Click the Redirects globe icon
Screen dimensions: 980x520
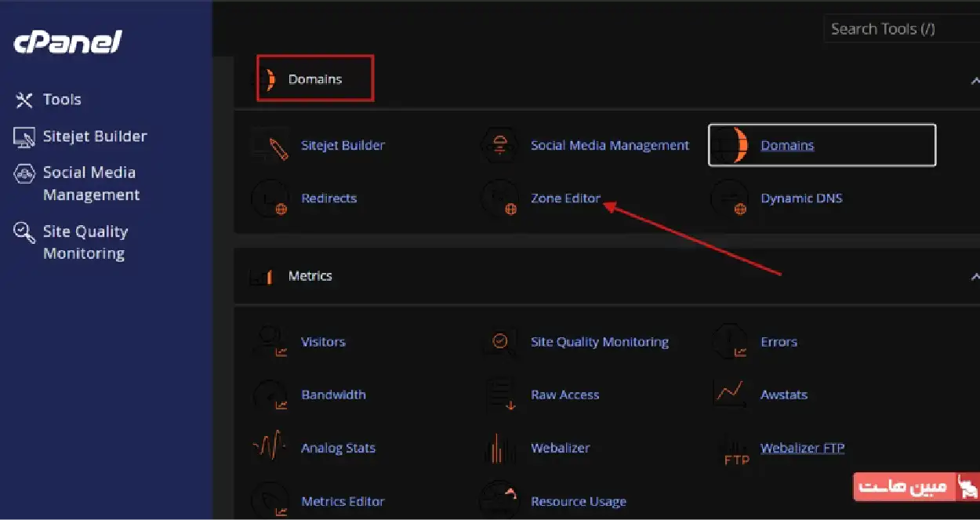coord(270,198)
